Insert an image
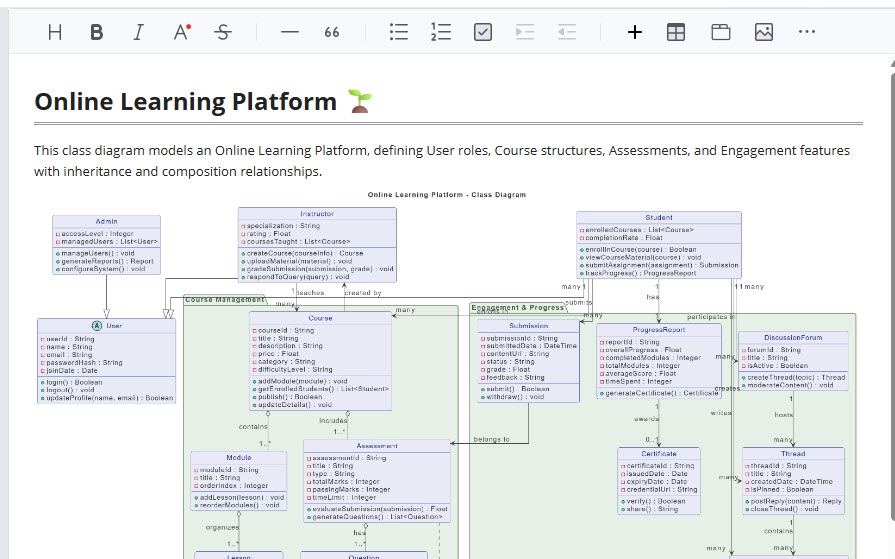 pos(764,32)
